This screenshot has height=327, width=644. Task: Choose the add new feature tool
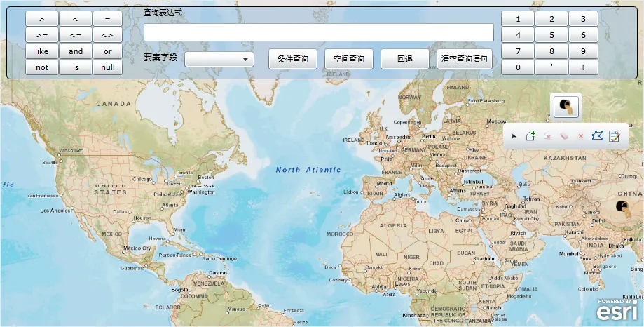(530, 135)
